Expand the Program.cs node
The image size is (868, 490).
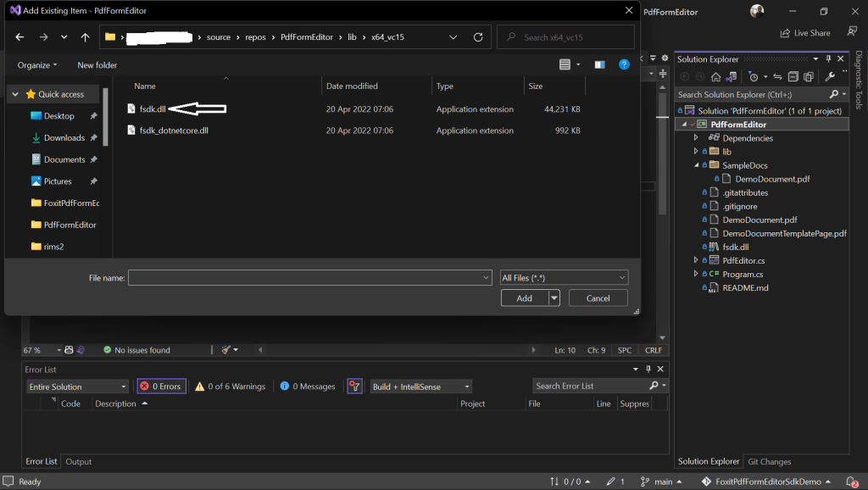(696, 274)
